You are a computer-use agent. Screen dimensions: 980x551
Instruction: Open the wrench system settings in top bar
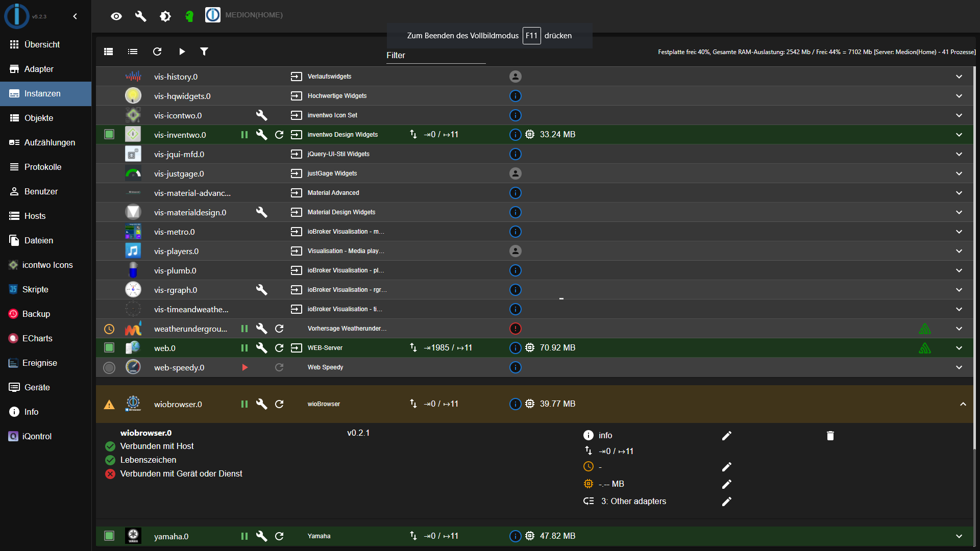tap(141, 16)
